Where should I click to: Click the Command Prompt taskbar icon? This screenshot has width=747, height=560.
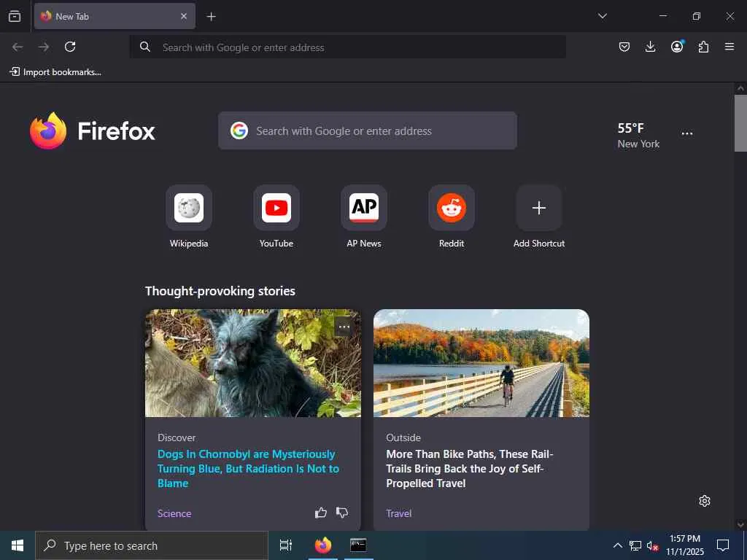358,545
